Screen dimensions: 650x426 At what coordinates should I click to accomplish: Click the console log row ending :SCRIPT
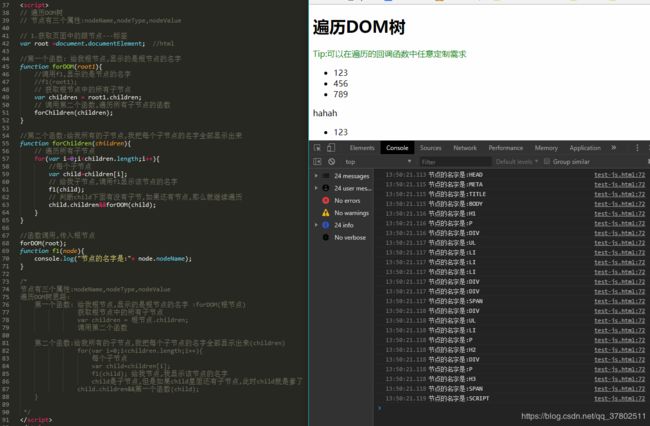tap(512, 398)
